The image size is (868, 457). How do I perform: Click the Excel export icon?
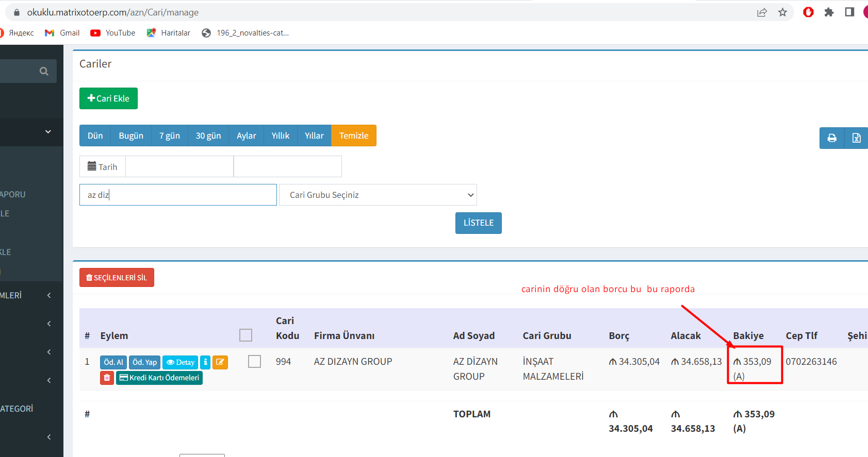coord(856,138)
